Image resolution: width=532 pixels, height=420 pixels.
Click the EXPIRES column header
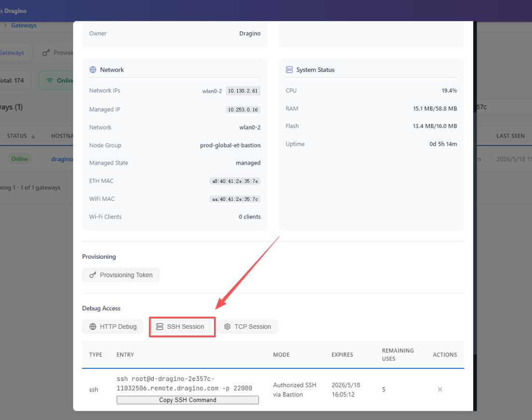coord(342,355)
